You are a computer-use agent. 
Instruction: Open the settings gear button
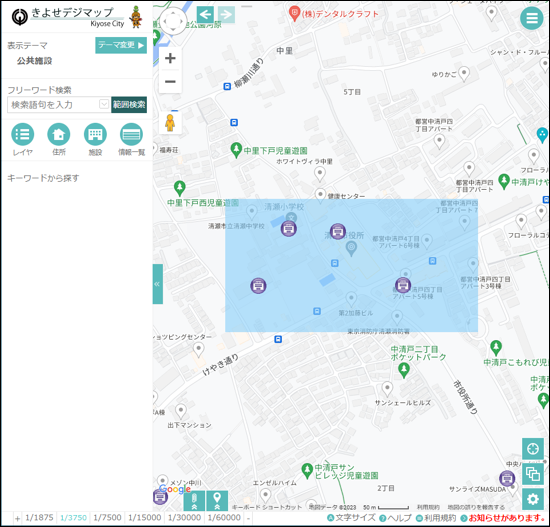pyautogui.click(x=532, y=499)
